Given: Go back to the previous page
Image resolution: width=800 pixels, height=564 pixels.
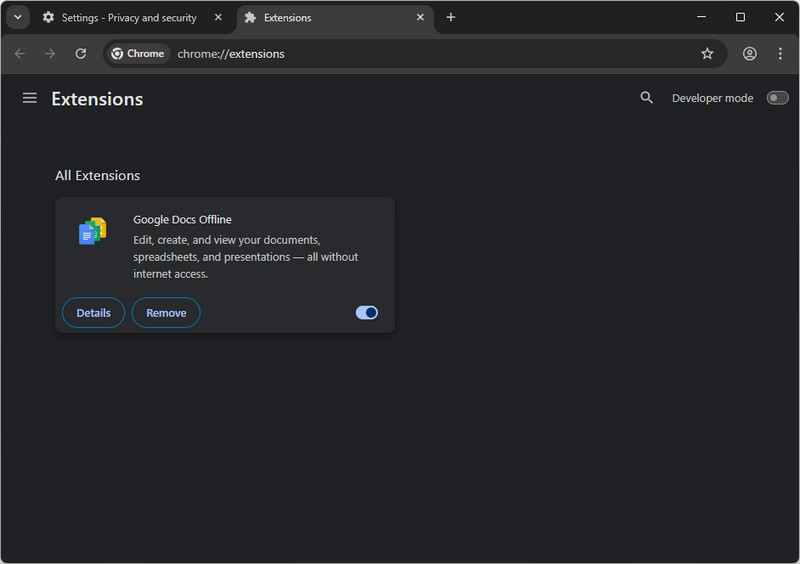Looking at the screenshot, I should tap(20, 54).
